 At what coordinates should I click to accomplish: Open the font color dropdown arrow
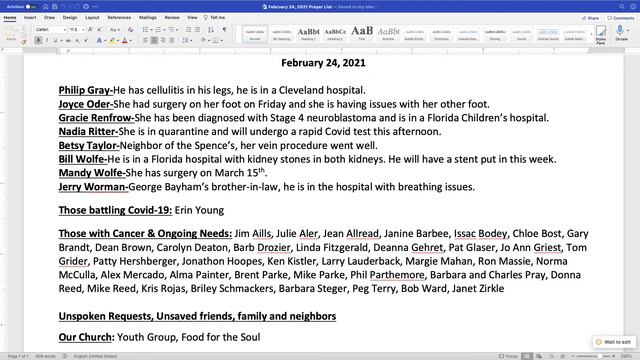tap(131, 40)
